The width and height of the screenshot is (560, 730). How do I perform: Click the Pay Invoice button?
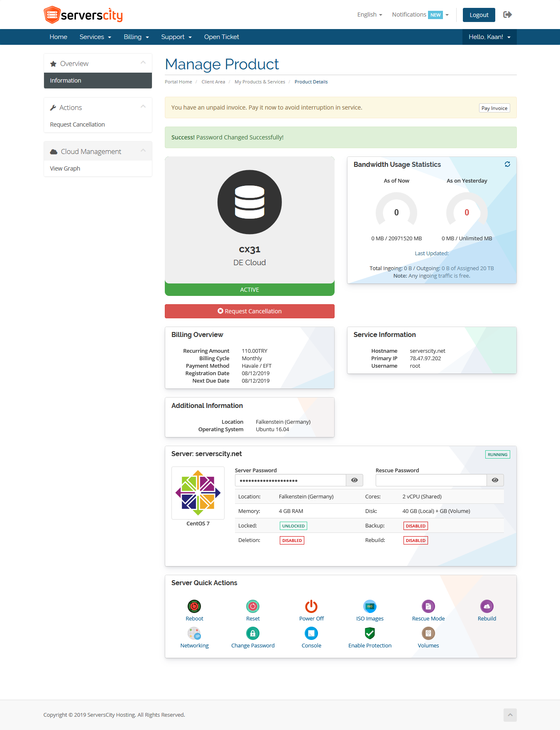click(x=494, y=108)
